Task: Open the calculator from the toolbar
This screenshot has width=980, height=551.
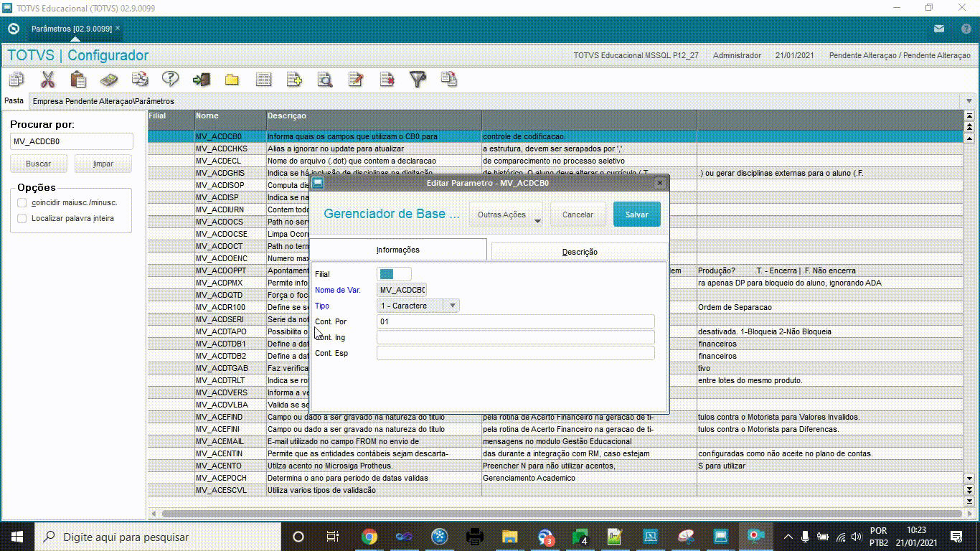Action: [109, 79]
